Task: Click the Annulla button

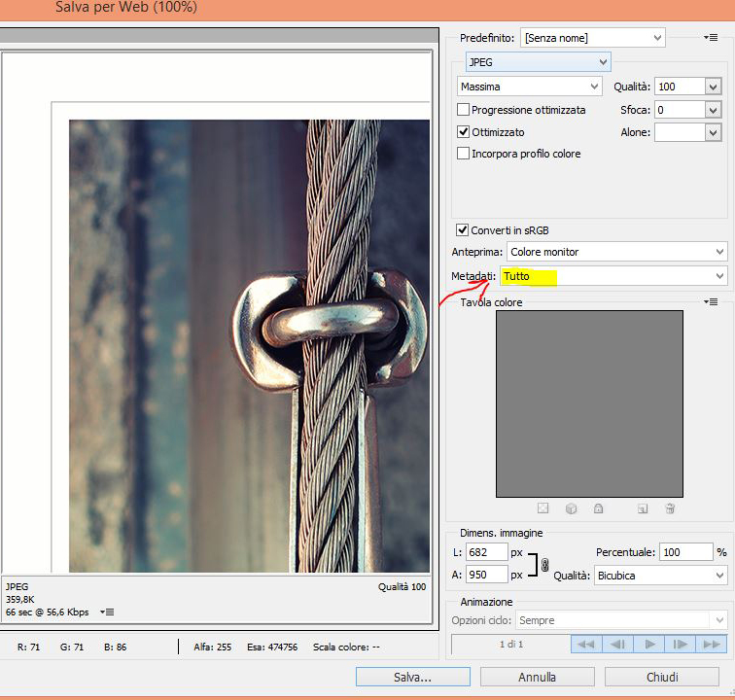Action: click(x=537, y=677)
